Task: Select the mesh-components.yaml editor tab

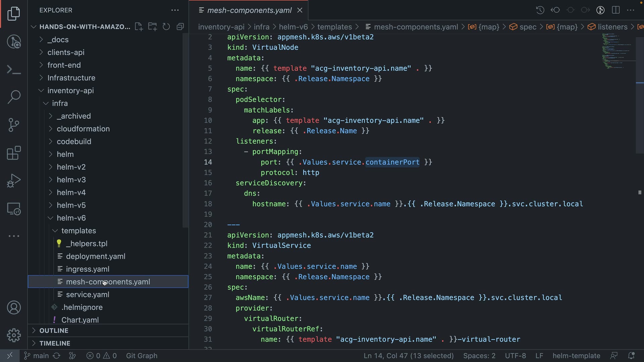Action: (x=249, y=10)
